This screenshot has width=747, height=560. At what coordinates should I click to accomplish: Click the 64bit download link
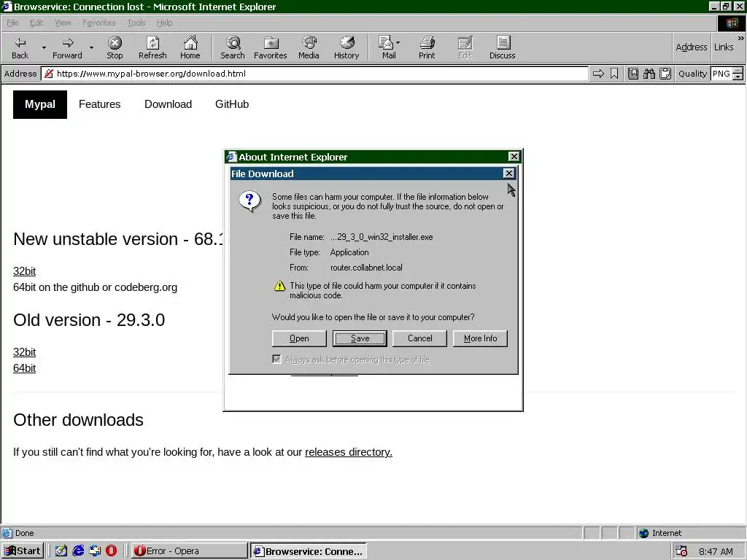[x=24, y=368]
